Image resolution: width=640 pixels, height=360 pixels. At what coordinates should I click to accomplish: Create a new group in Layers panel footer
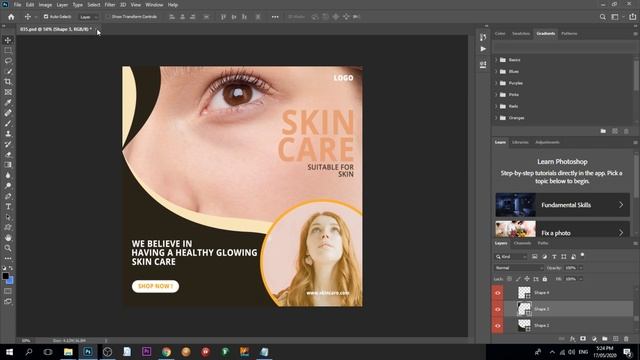[604, 339]
